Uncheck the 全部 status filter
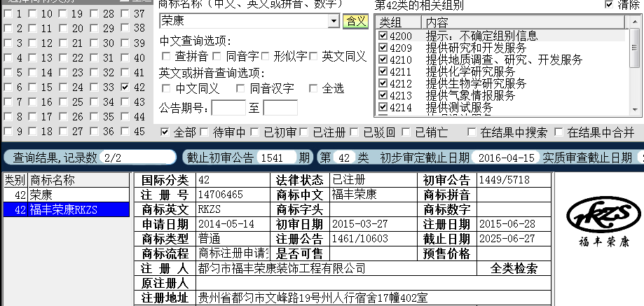Image resolution: width=644 pixels, height=306 pixels. (165, 132)
